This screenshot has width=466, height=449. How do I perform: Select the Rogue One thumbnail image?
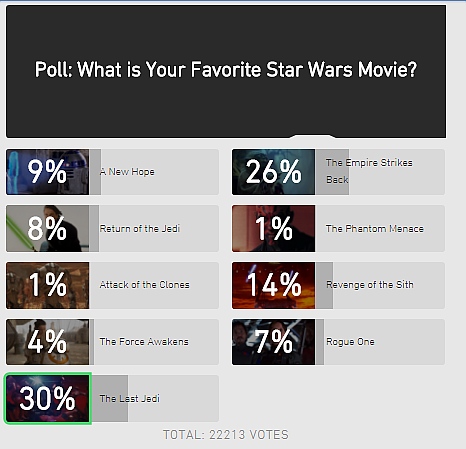click(x=273, y=342)
